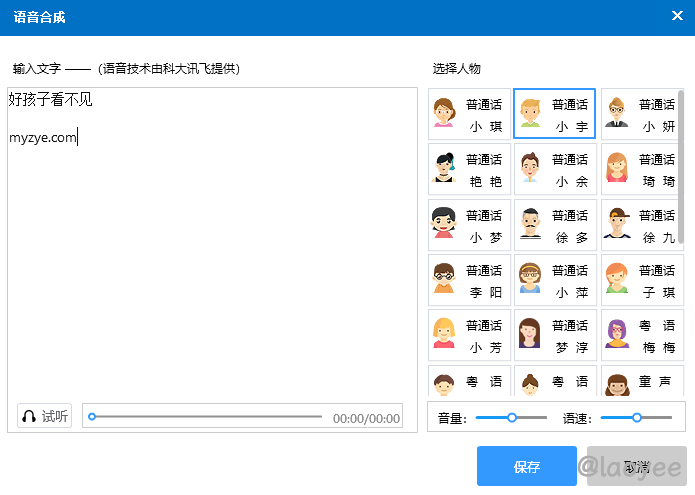Click the character list vertical scrollbar
695x495 pixels.
[681, 167]
